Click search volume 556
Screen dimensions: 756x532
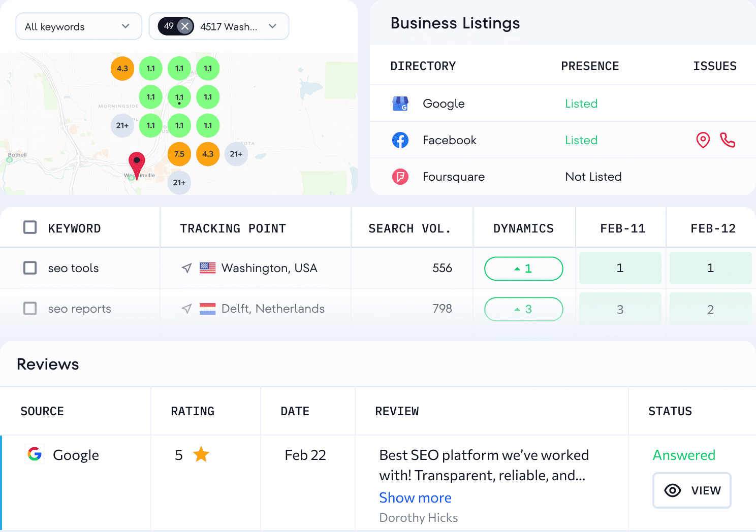coord(442,268)
